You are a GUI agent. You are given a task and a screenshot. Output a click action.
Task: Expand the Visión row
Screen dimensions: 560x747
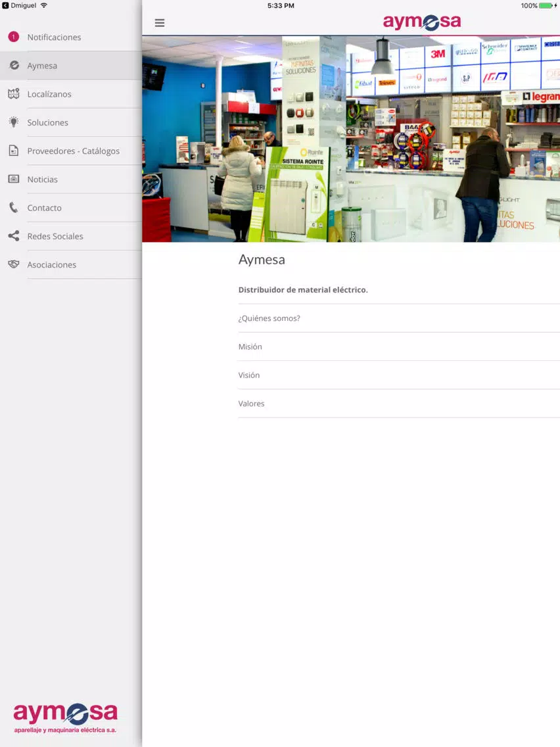pyautogui.click(x=399, y=375)
